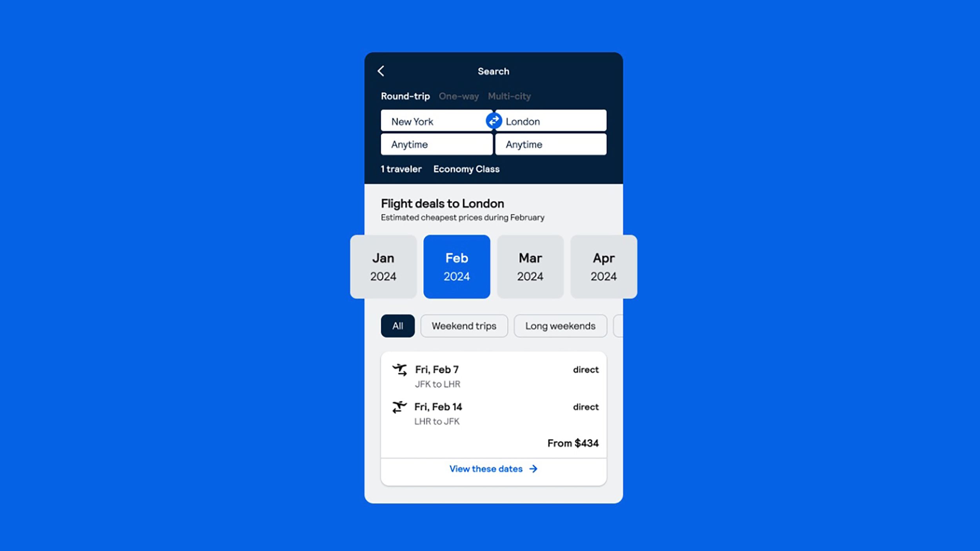This screenshot has width=980, height=551.
Task: Select the One-way tab
Action: coord(458,96)
